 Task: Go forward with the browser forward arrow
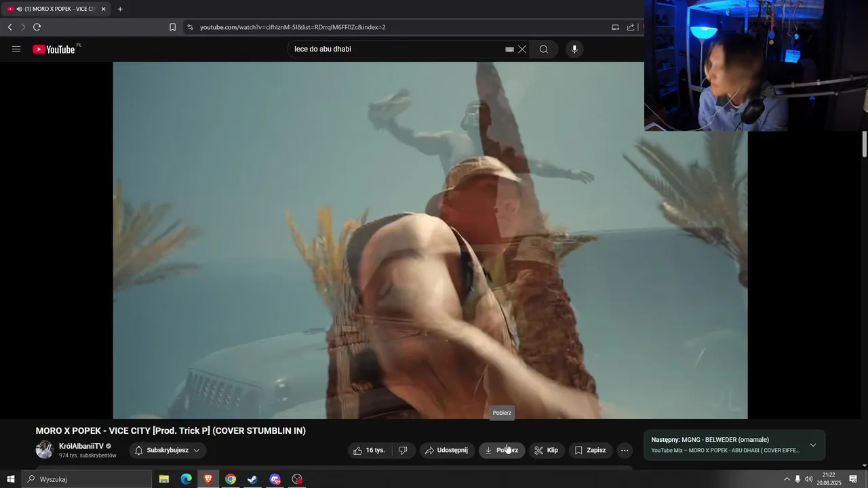click(23, 27)
